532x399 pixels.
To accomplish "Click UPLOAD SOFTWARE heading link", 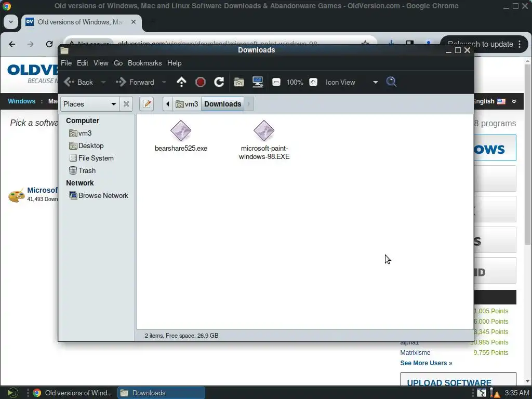I will click(449, 383).
